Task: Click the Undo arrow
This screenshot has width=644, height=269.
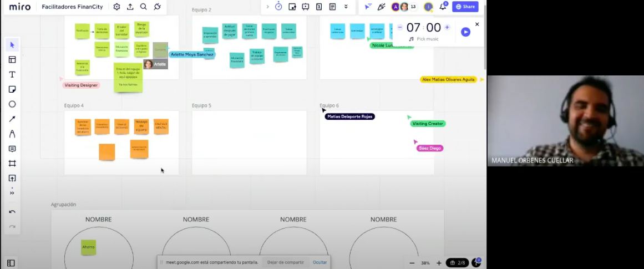Action: [x=12, y=212]
